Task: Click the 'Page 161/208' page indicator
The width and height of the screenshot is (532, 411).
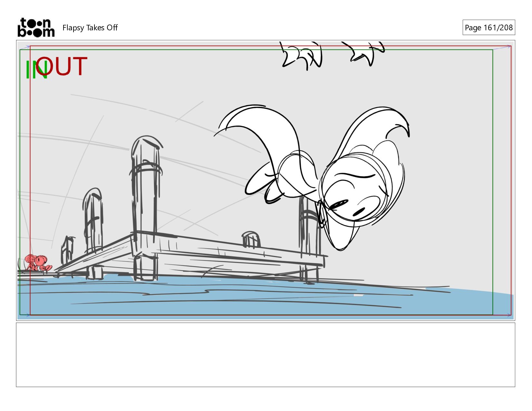Action: point(488,28)
